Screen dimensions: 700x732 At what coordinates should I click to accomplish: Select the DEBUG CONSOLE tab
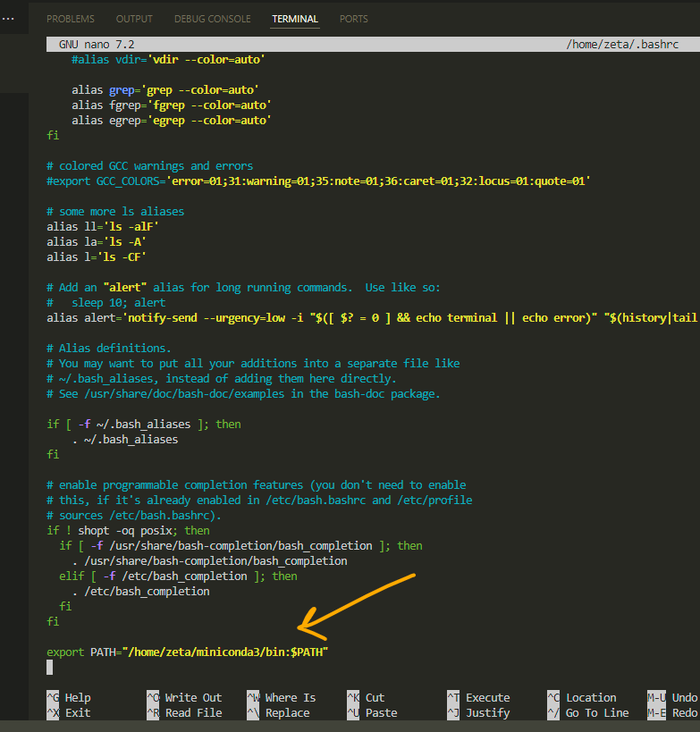(214, 19)
